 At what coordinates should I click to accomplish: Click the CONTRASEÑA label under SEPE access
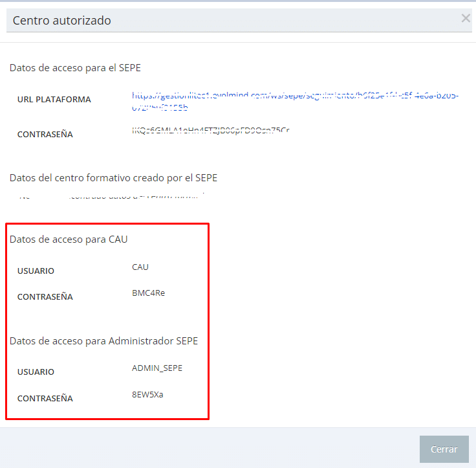(45, 135)
